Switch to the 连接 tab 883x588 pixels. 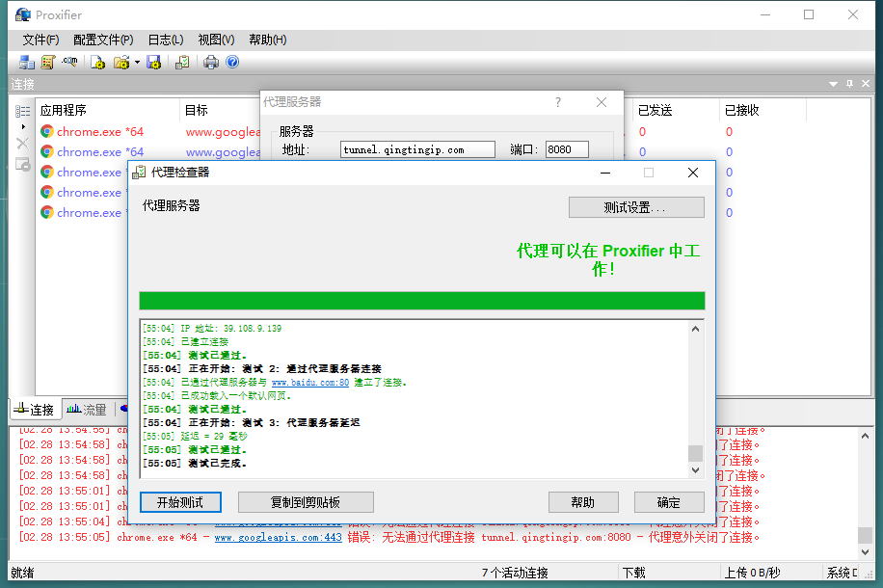click(x=35, y=410)
